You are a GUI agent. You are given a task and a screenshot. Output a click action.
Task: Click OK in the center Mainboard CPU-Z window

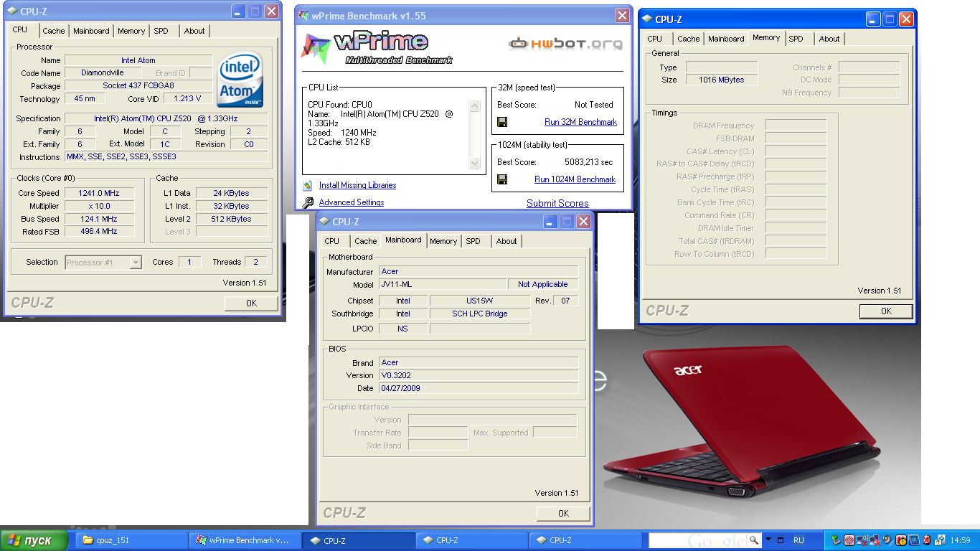pyautogui.click(x=563, y=514)
